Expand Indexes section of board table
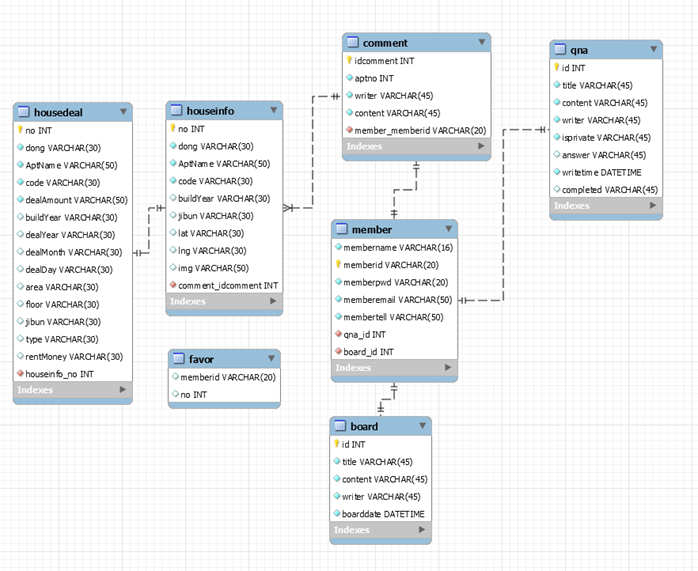Image resolution: width=698 pixels, height=571 pixels. coord(422,529)
